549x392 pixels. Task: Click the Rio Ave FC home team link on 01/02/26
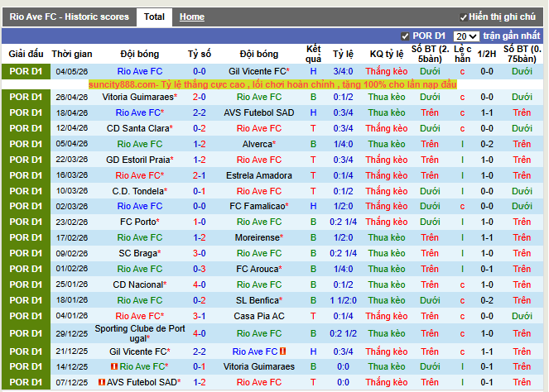[140, 269]
